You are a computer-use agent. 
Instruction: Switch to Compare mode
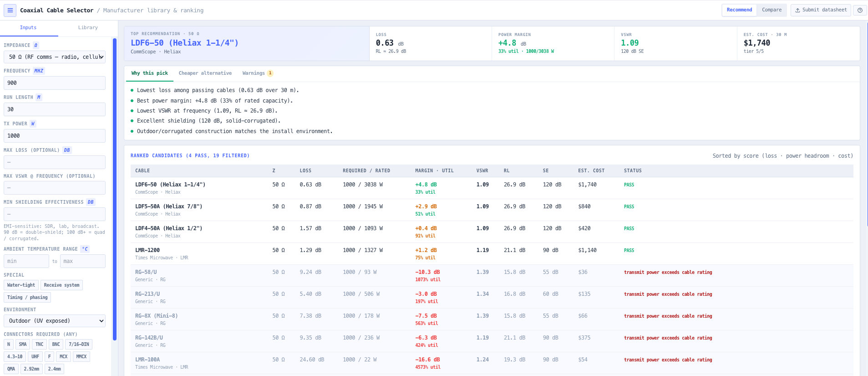click(772, 10)
